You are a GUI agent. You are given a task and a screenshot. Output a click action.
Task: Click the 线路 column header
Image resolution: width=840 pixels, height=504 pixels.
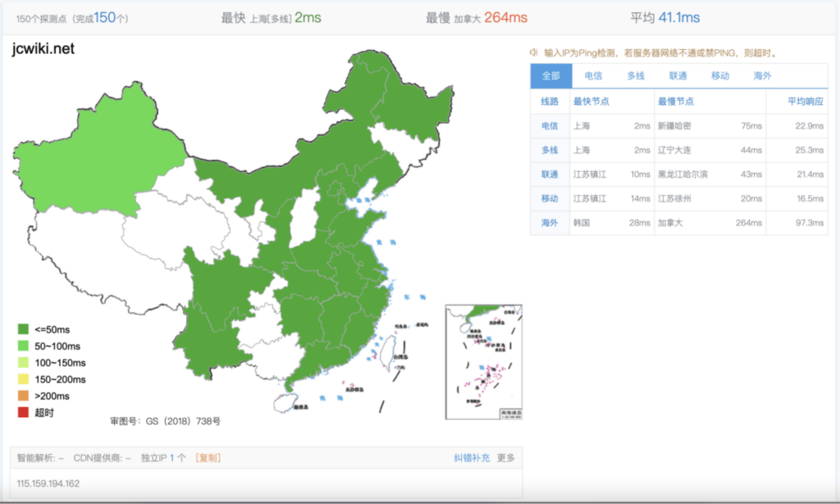pyautogui.click(x=550, y=101)
